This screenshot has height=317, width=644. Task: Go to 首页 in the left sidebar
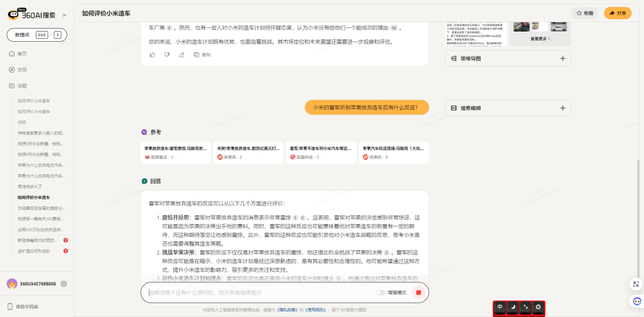(x=21, y=54)
